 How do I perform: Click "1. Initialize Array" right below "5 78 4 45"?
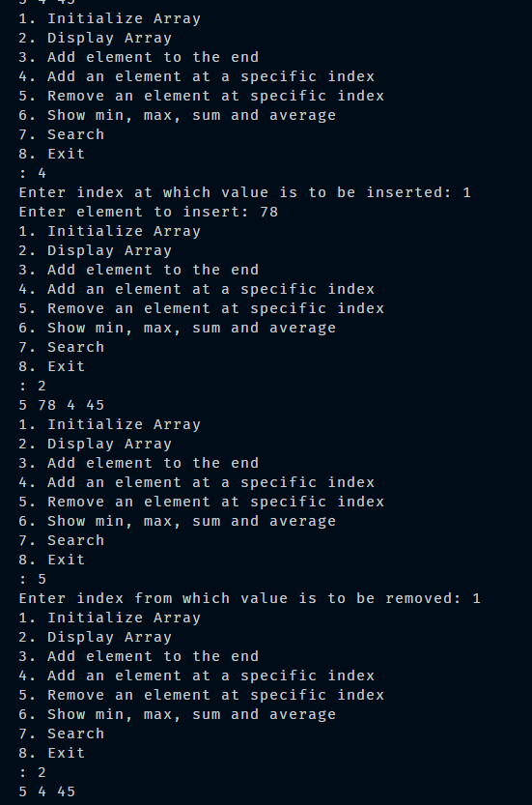[x=110, y=424]
